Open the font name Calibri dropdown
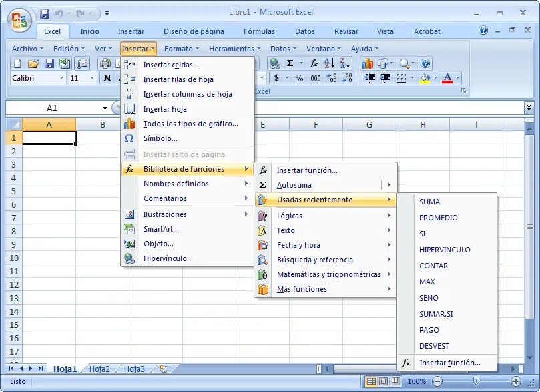Viewport: 540px width, 392px height. 61,78
